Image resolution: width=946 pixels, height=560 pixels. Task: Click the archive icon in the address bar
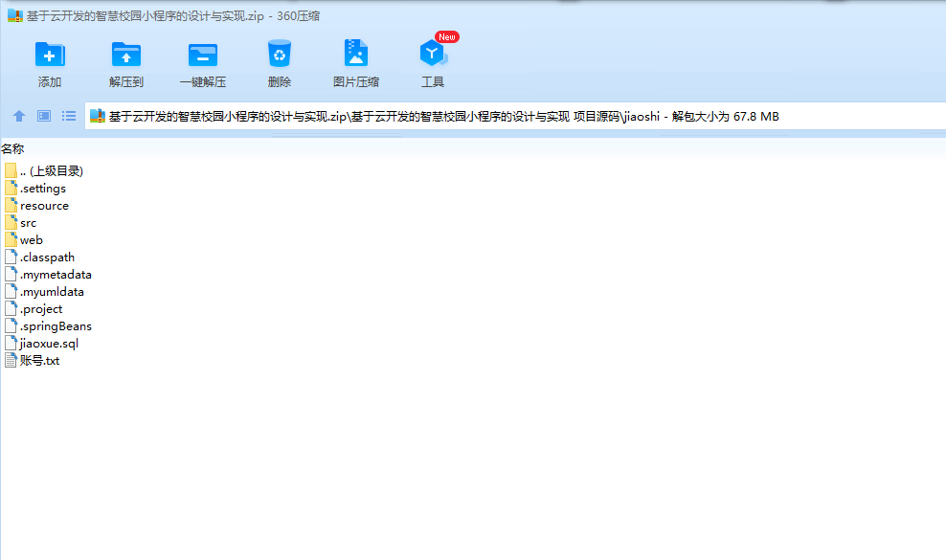[98, 116]
